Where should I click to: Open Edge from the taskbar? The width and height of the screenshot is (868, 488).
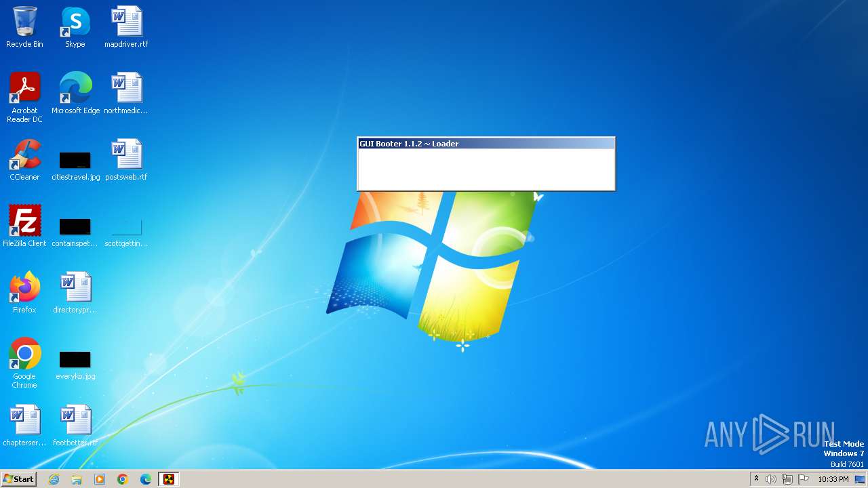click(x=146, y=479)
